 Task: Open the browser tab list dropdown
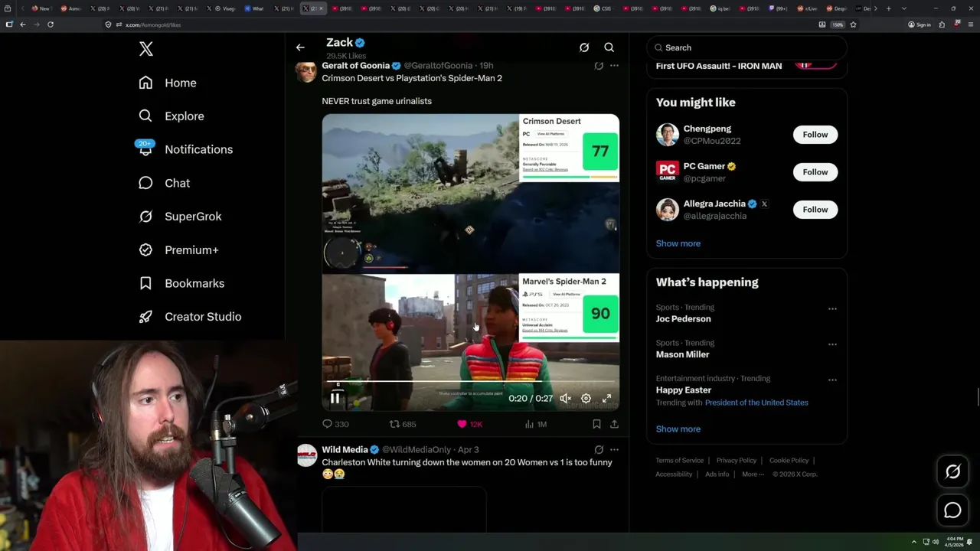pyautogui.click(x=904, y=8)
